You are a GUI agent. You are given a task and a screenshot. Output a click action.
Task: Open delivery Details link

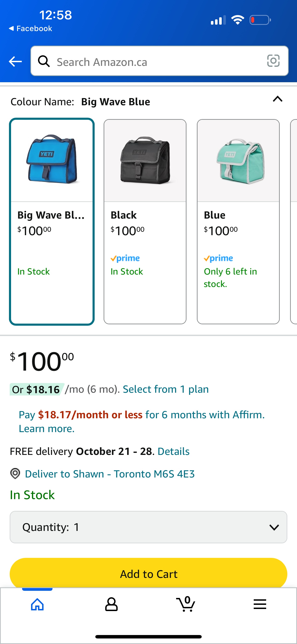pyautogui.click(x=174, y=451)
